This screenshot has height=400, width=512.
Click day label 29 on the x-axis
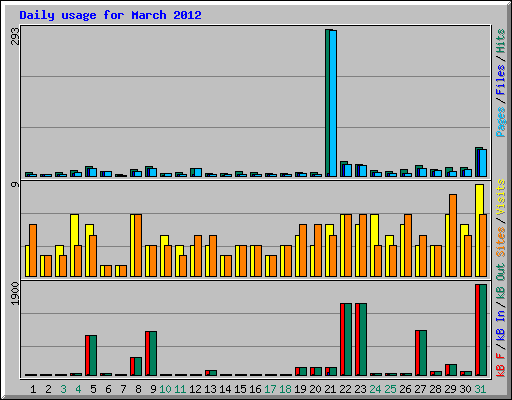coord(450,389)
